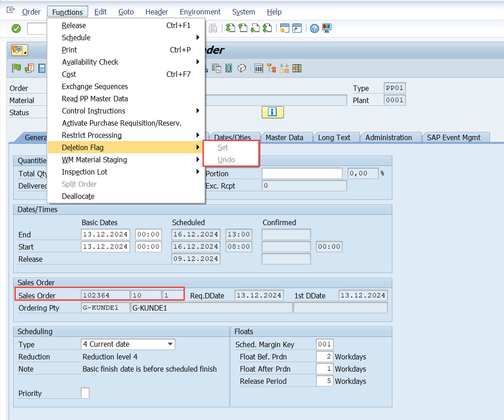Expand the Control Instructions submenu

(198, 111)
